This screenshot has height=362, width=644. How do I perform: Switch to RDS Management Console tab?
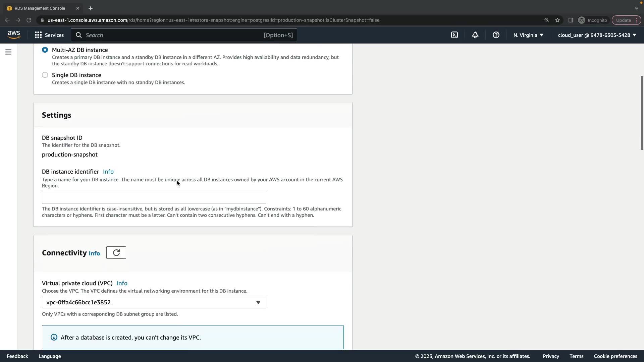click(40, 8)
